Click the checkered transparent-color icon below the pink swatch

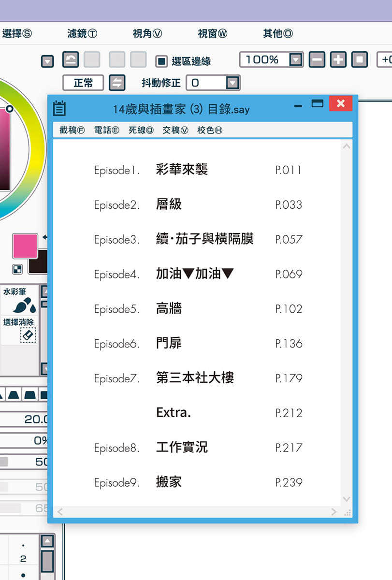pyautogui.click(x=17, y=269)
